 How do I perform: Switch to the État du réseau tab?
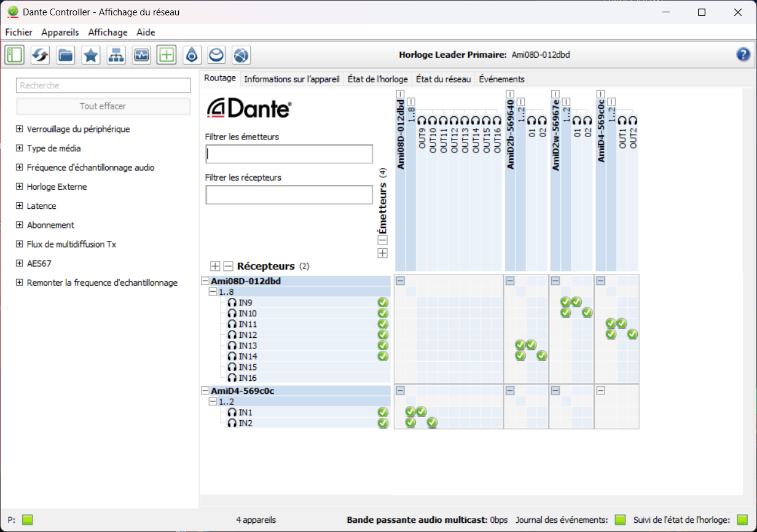(x=443, y=79)
